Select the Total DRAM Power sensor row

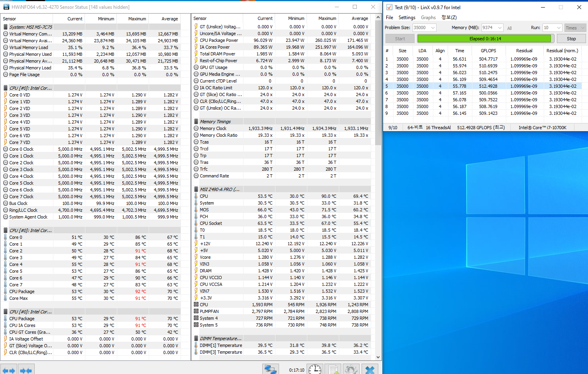[281, 54]
